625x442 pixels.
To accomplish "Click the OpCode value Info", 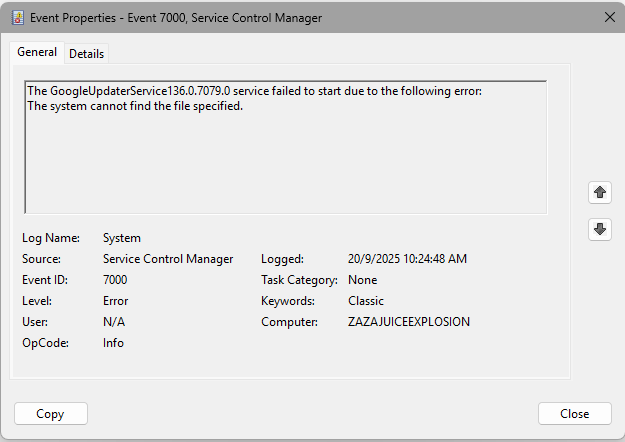I will point(113,343).
